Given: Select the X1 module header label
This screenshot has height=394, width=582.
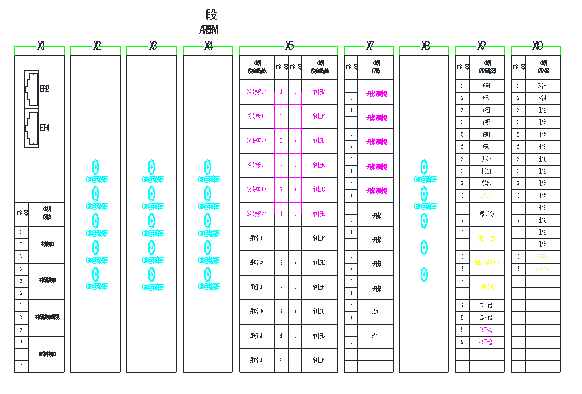Looking at the screenshot, I should (41, 46).
